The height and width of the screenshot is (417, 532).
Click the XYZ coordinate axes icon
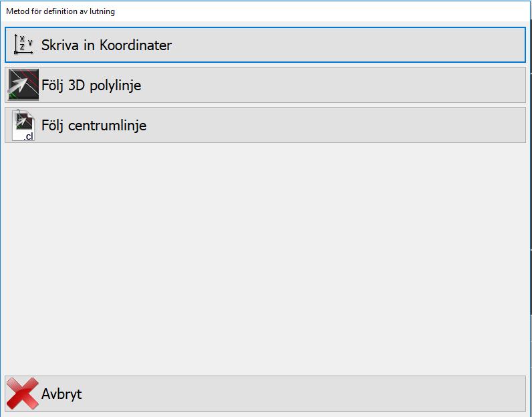[23, 45]
